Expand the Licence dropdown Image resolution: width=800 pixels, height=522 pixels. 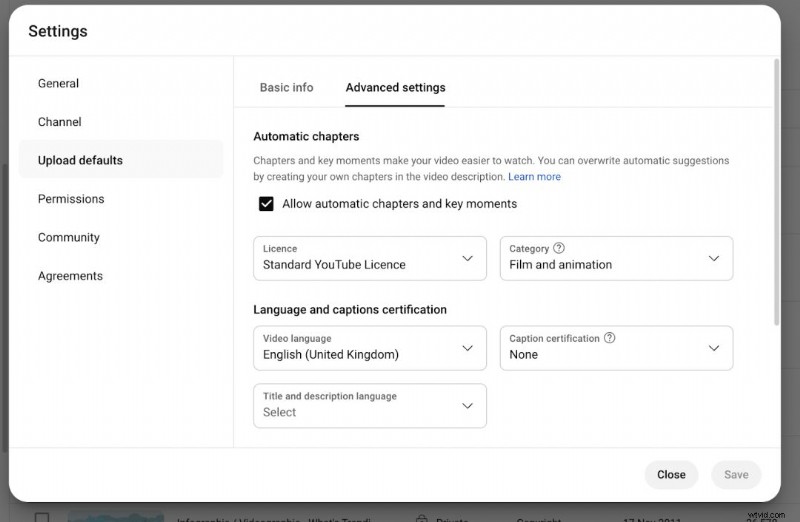(x=370, y=258)
